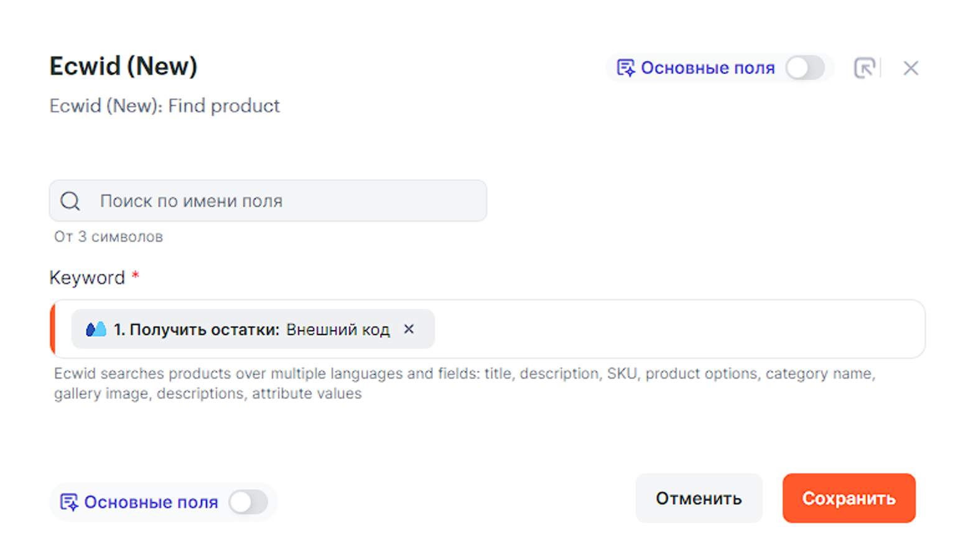Image resolution: width=958 pixels, height=560 pixels.
Task: Close the Ecwid (New) dialog
Action: click(x=911, y=68)
